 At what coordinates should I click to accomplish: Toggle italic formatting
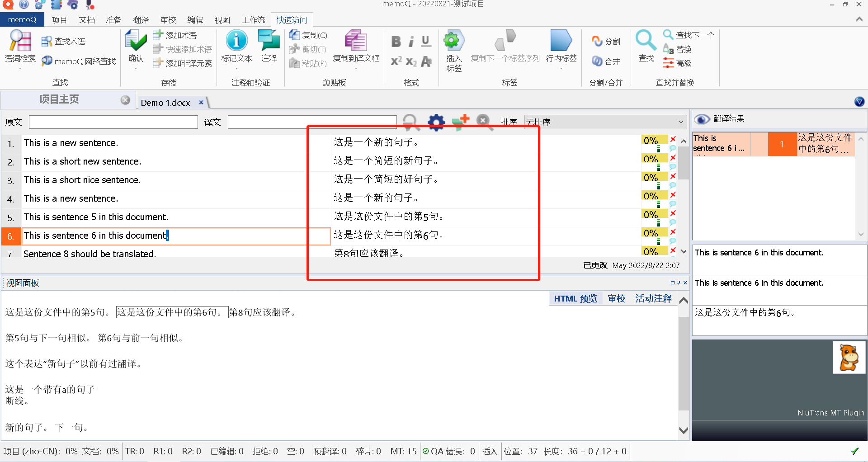point(411,42)
